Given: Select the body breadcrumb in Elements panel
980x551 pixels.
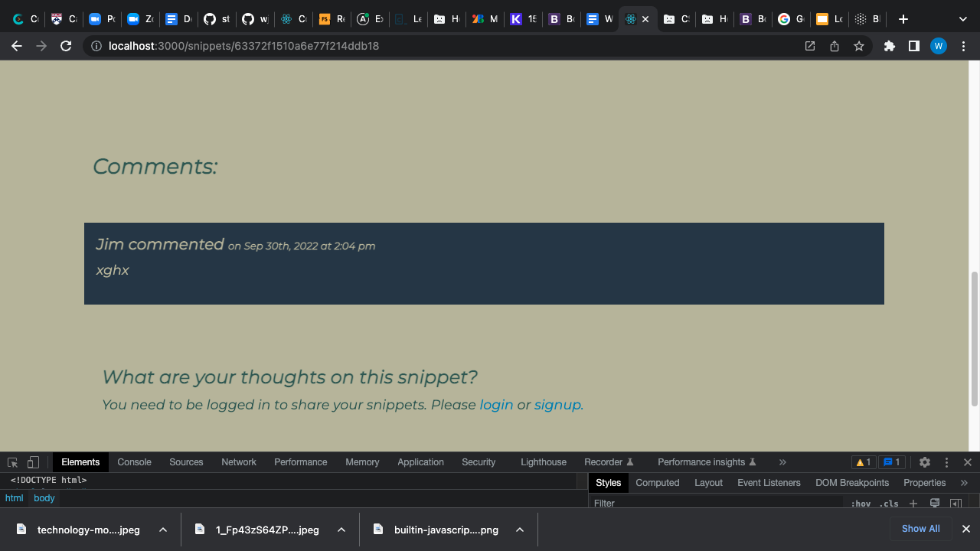Looking at the screenshot, I should (44, 498).
